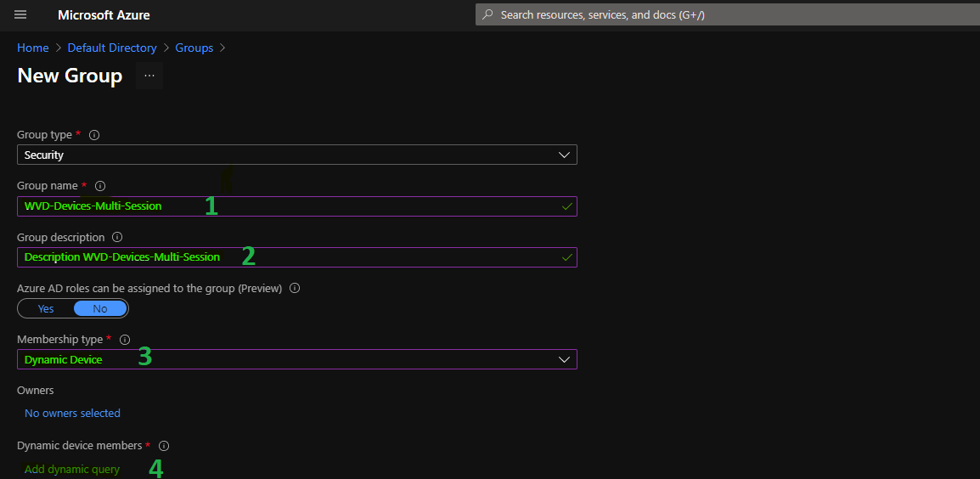Open the ellipsis menu beside New Group
This screenshot has height=479, width=980.
click(x=149, y=76)
